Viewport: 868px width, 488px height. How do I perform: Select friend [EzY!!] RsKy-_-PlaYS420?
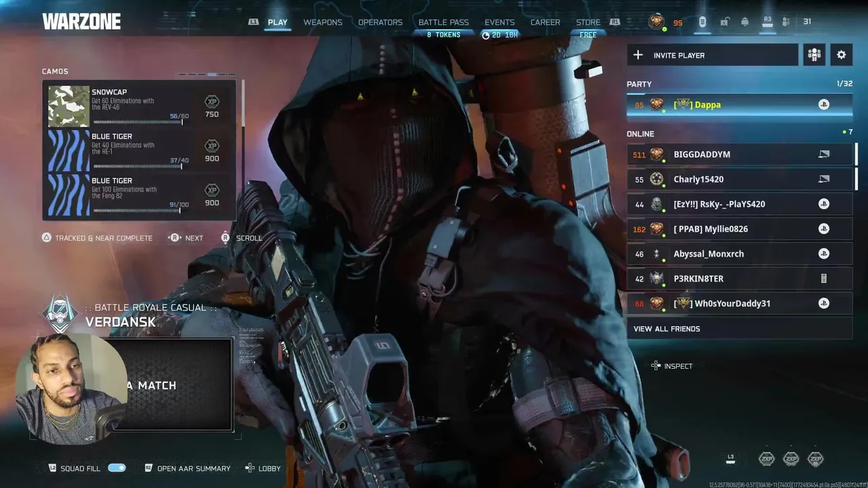[739, 204]
